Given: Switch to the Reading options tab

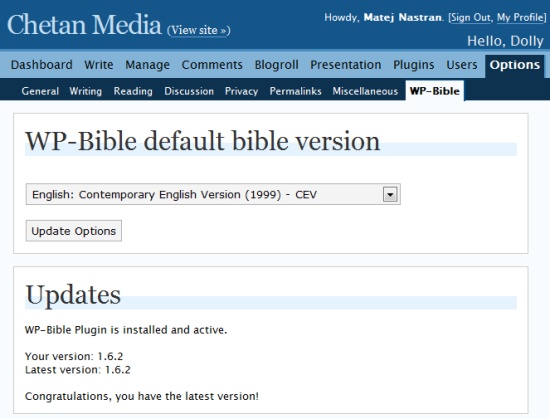Looking at the screenshot, I should coord(133,92).
